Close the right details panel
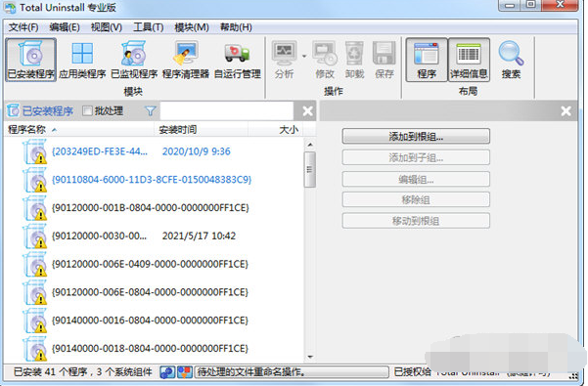Image resolution: width=588 pixels, height=386 pixels. 565,111
